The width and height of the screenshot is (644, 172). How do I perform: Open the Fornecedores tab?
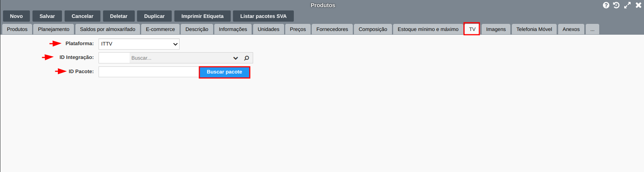pos(332,29)
